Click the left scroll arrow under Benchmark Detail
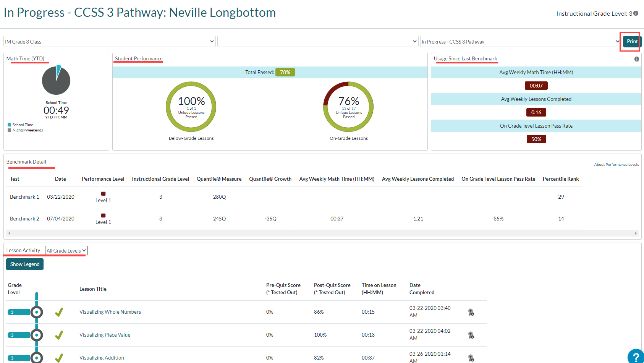This screenshot has width=644, height=363. pos(9,233)
